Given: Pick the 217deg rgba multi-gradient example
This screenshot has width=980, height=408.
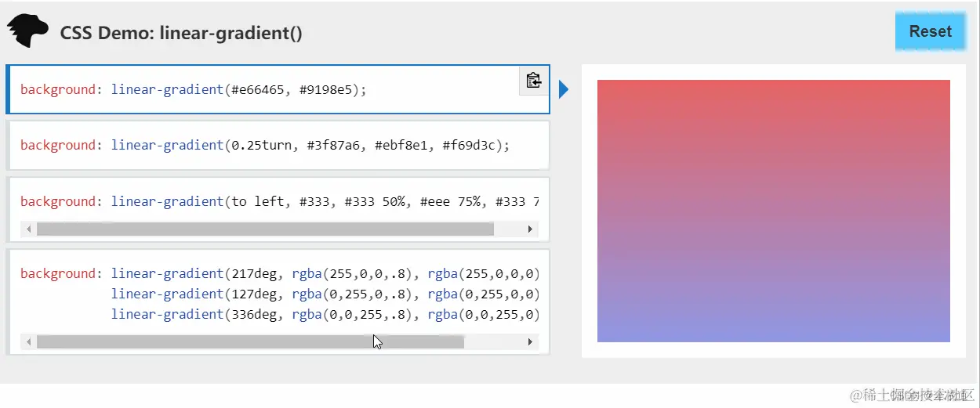Looking at the screenshot, I should pyautogui.click(x=278, y=302).
